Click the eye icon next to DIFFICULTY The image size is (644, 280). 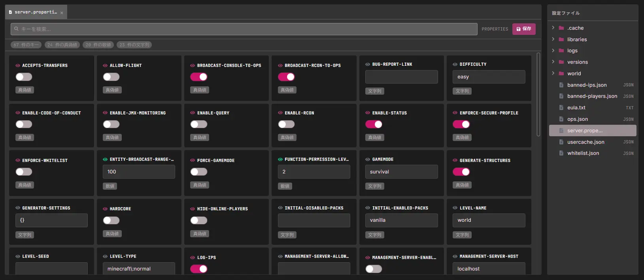point(455,64)
